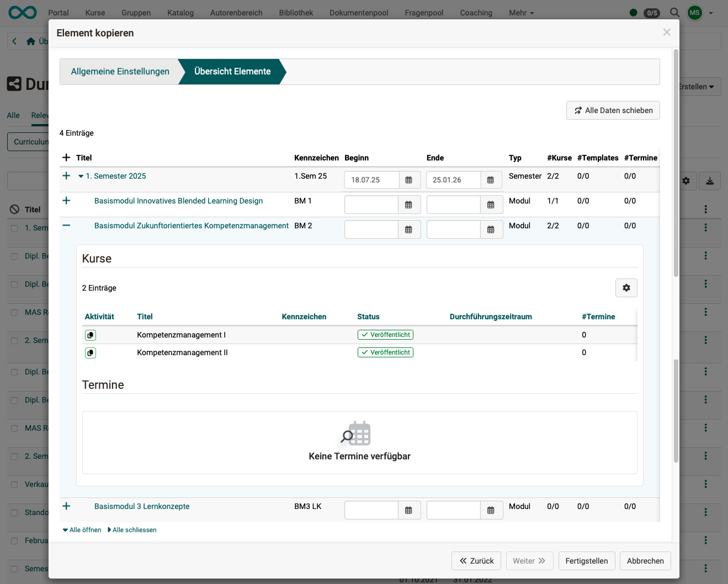Open the gear settings icon in the Kurse section
The height and width of the screenshot is (584, 728).
[626, 287]
